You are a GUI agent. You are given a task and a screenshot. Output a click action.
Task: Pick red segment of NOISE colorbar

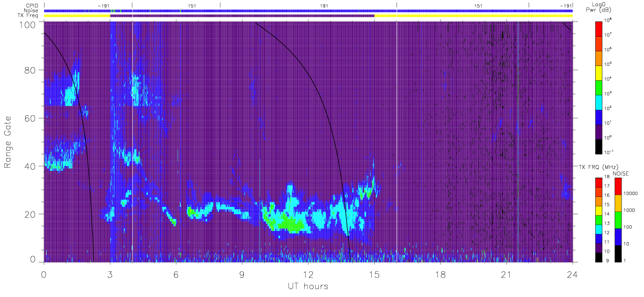point(618,186)
